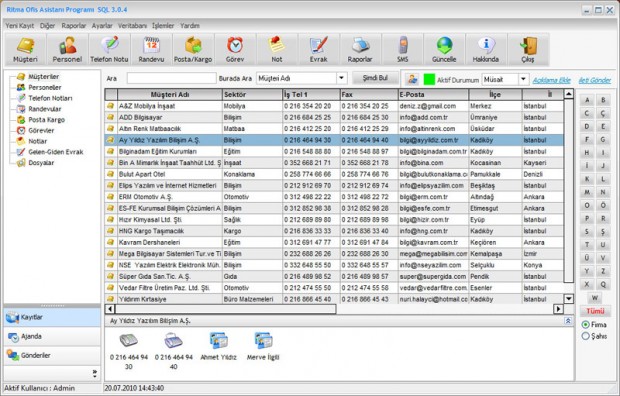The width and height of the screenshot is (620, 396).
Task: Open the İşlemler menu
Action: tap(163, 26)
